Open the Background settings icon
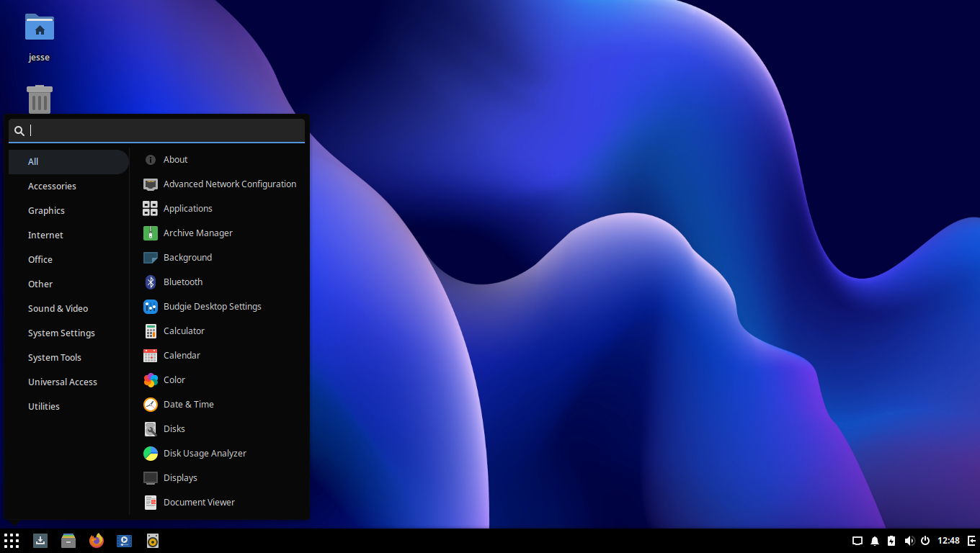Viewport: 980px width, 553px height. point(151,258)
